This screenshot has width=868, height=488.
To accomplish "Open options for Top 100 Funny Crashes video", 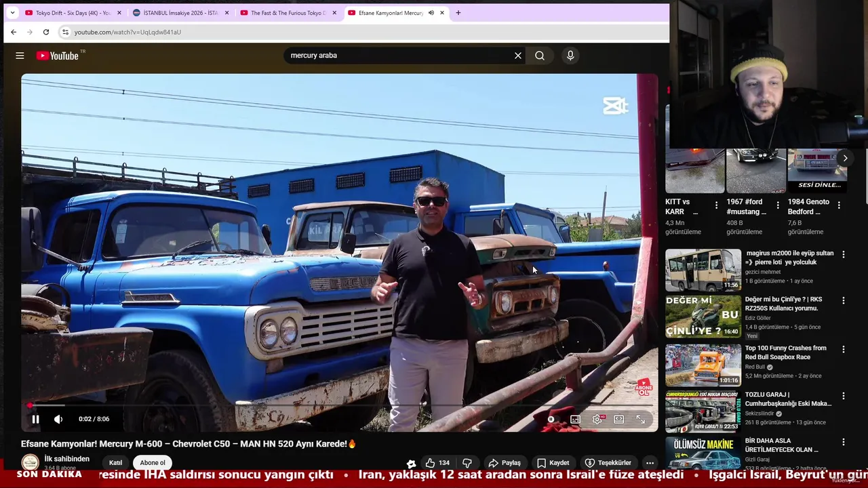I will pyautogui.click(x=844, y=350).
